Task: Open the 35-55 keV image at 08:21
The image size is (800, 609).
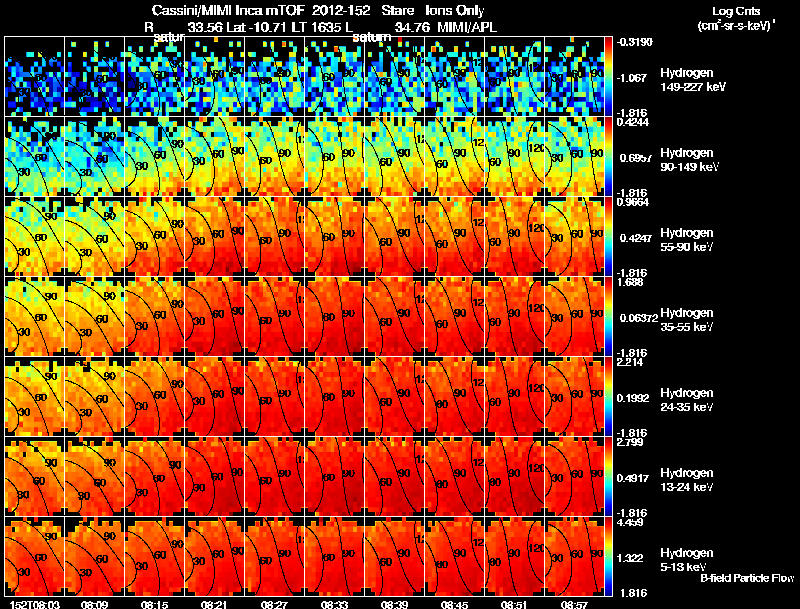Action: 214,316
